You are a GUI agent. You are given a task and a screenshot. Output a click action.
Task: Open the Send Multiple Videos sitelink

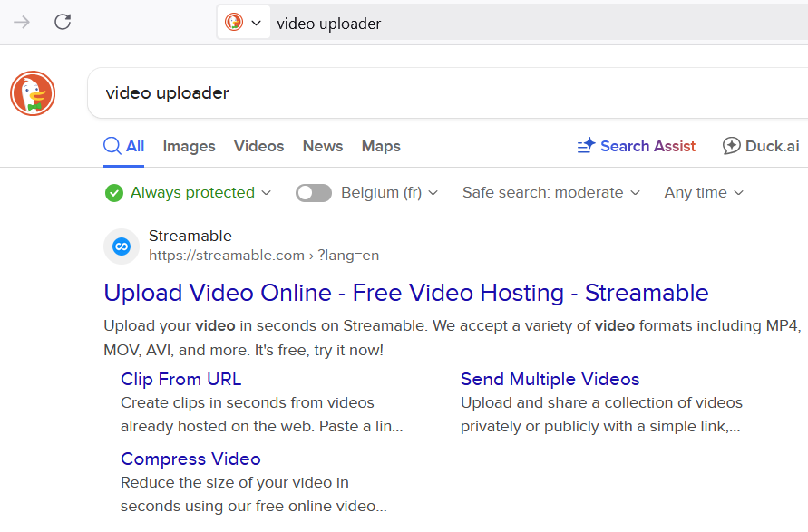coord(550,379)
